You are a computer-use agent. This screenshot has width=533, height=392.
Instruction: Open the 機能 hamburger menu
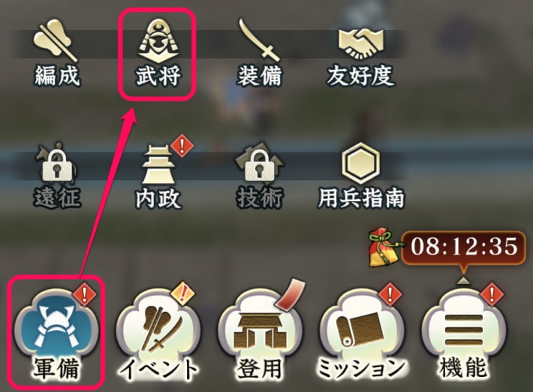463,335
